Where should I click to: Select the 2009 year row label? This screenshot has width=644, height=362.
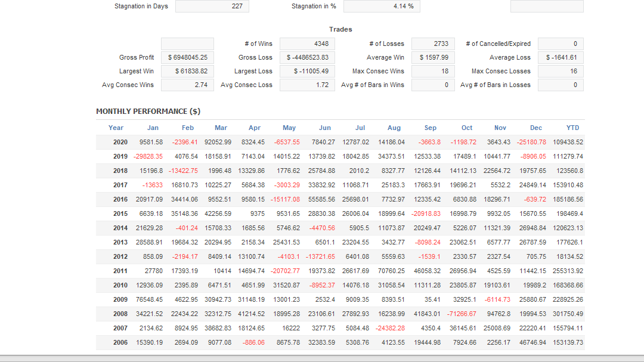[120, 299]
